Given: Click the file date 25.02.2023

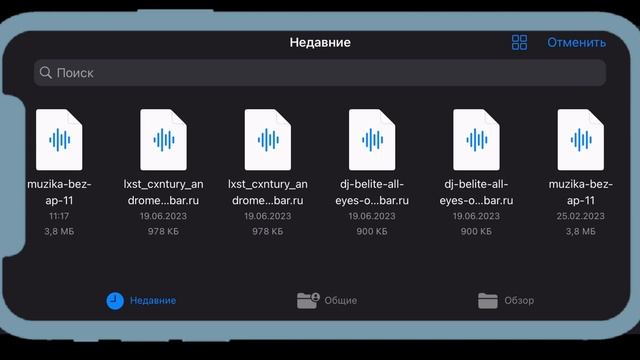Looking at the screenshot, I should click(x=580, y=216).
